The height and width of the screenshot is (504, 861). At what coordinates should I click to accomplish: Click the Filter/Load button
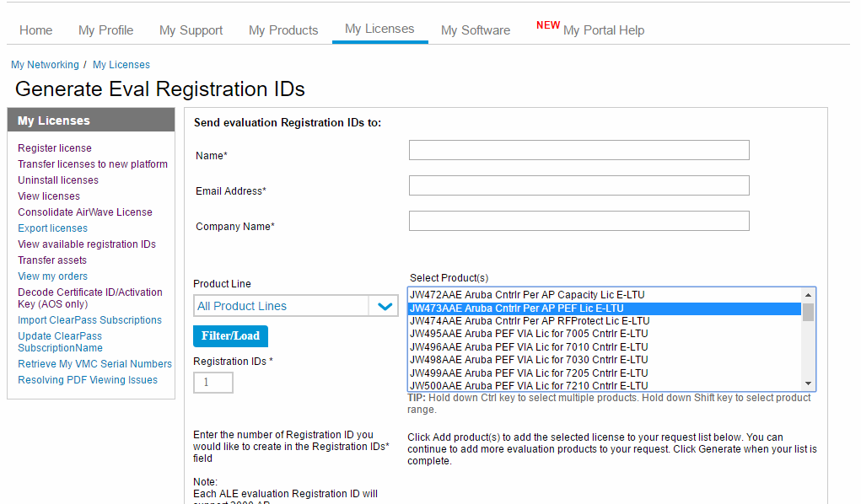tap(230, 336)
